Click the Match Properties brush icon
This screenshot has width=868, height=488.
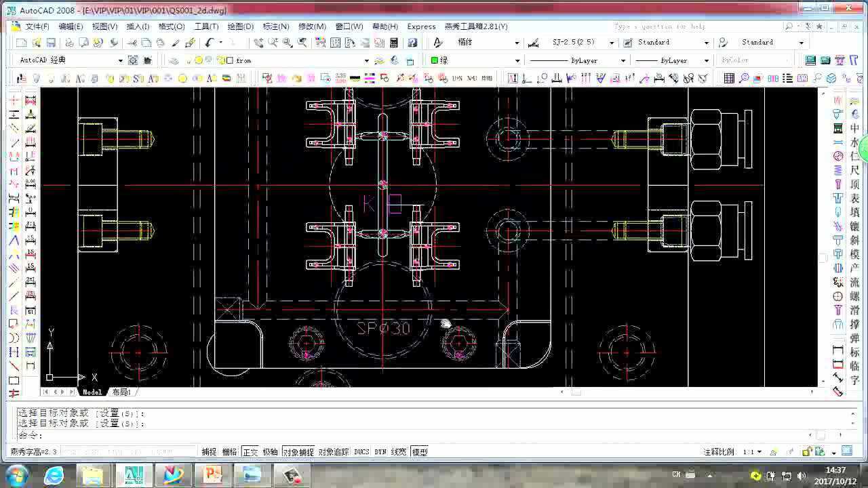pos(191,43)
